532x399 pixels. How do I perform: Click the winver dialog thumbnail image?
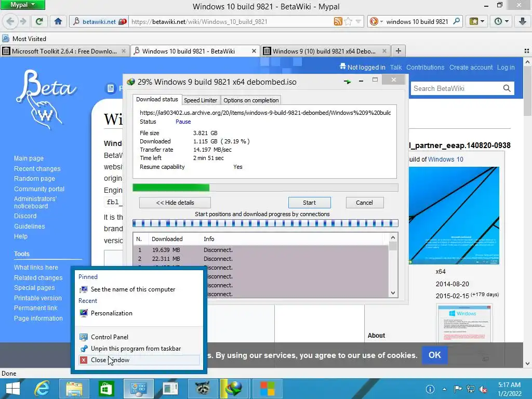pyautogui.click(x=464, y=323)
